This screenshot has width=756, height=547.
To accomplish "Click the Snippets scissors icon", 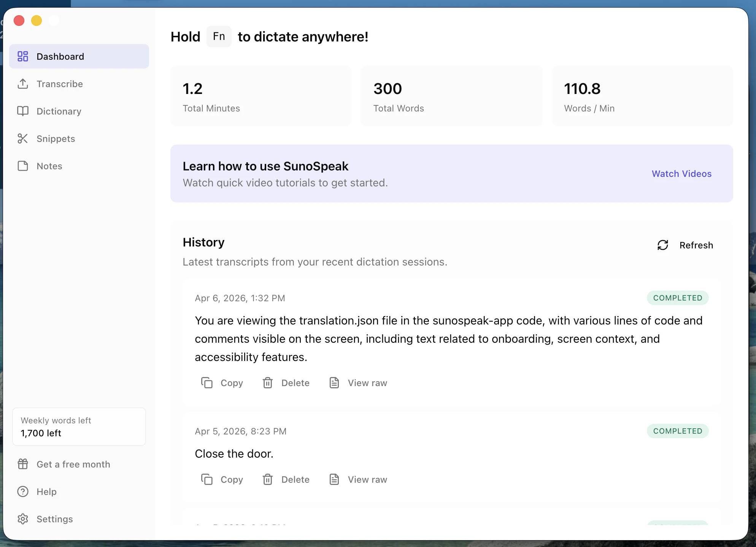I will (x=23, y=138).
